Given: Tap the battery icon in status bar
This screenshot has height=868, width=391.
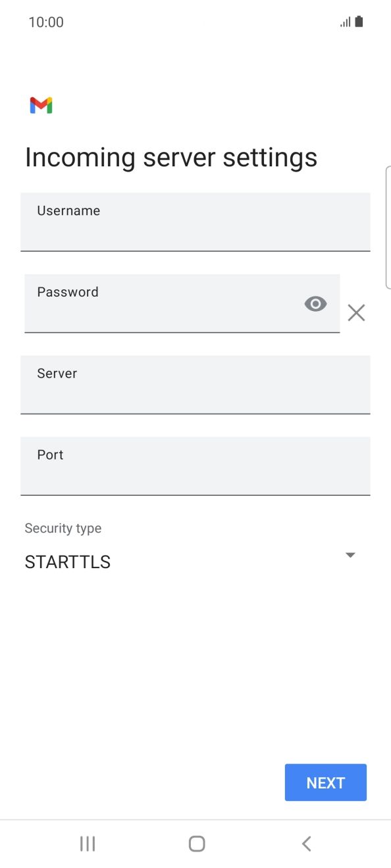Looking at the screenshot, I should coord(359,21).
